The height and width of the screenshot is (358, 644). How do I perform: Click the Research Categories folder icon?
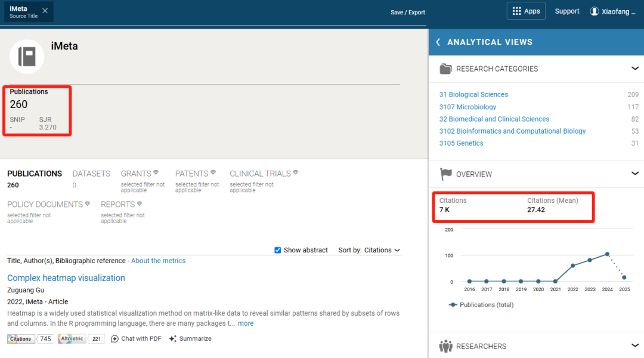(x=445, y=69)
